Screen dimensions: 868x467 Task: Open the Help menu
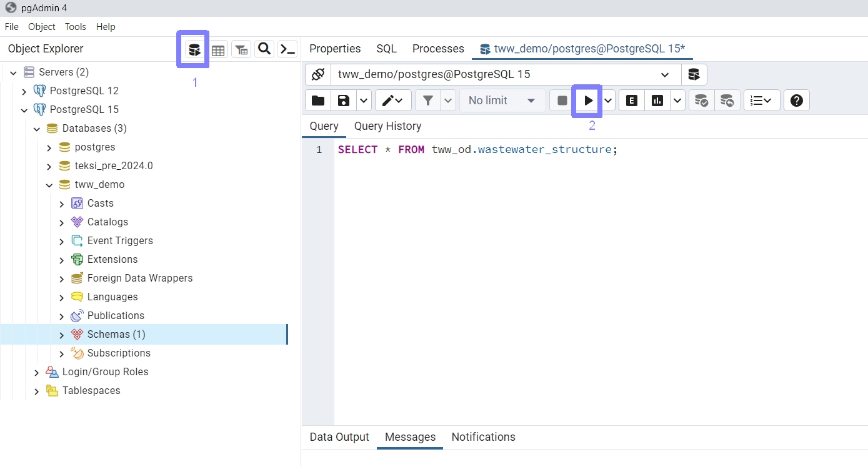tap(106, 27)
